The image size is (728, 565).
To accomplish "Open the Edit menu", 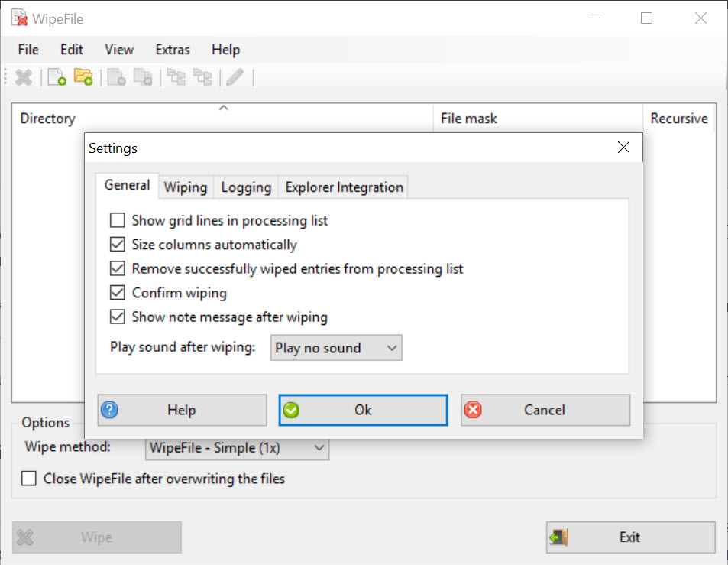I will (72, 49).
